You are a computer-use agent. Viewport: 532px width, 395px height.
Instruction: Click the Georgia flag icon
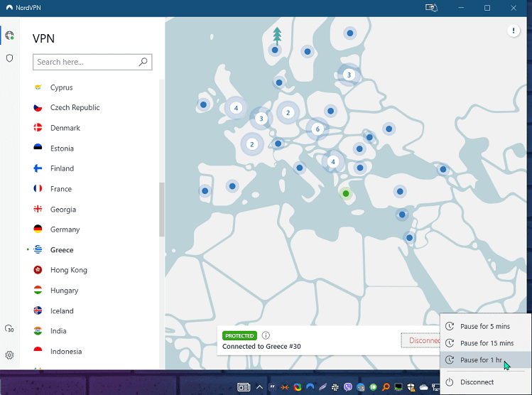tap(38, 209)
